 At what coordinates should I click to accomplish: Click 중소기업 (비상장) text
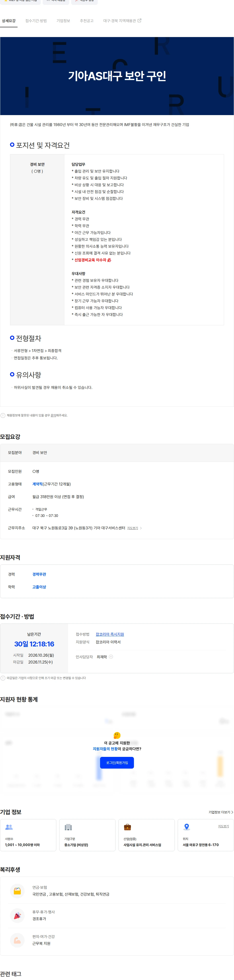click(x=76, y=845)
